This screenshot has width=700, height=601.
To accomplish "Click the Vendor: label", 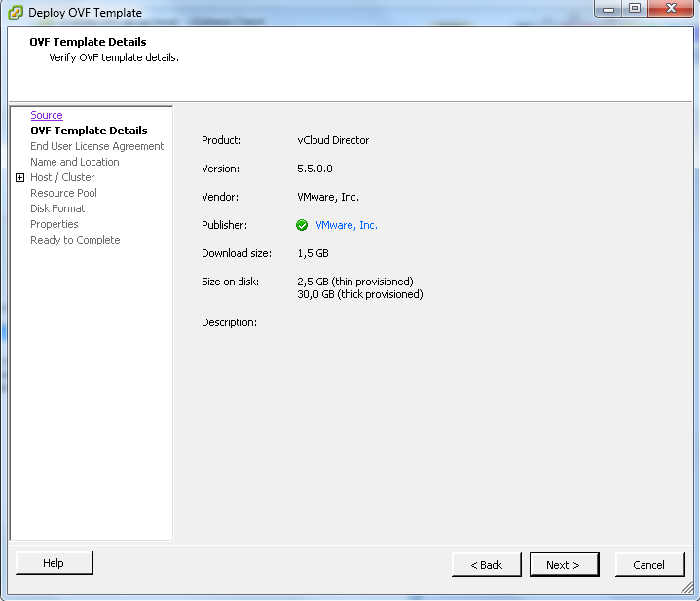I will pyautogui.click(x=220, y=197).
